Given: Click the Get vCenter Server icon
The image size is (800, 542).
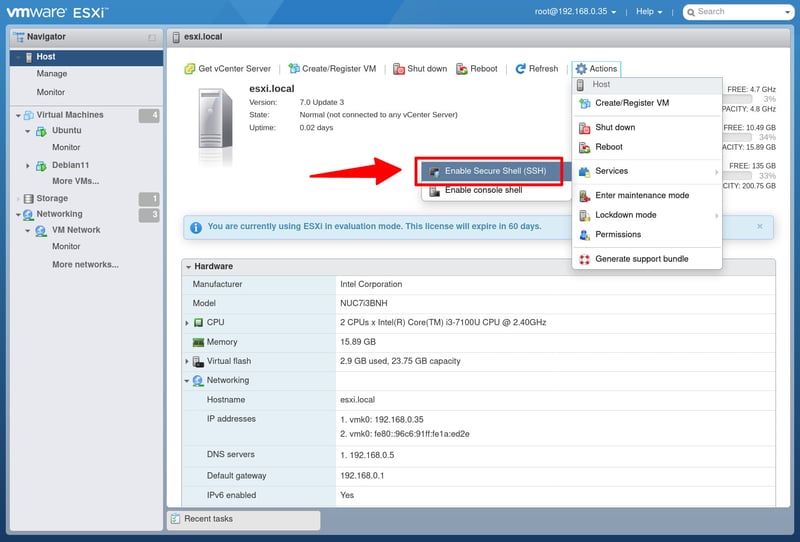Looking at the screenshot, I should [x=190, y=69].
